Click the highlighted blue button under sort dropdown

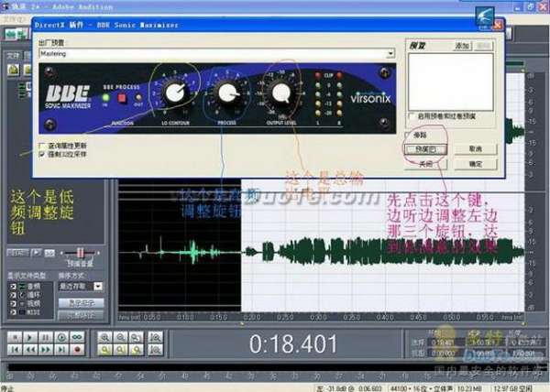click(x=81, y=303)
